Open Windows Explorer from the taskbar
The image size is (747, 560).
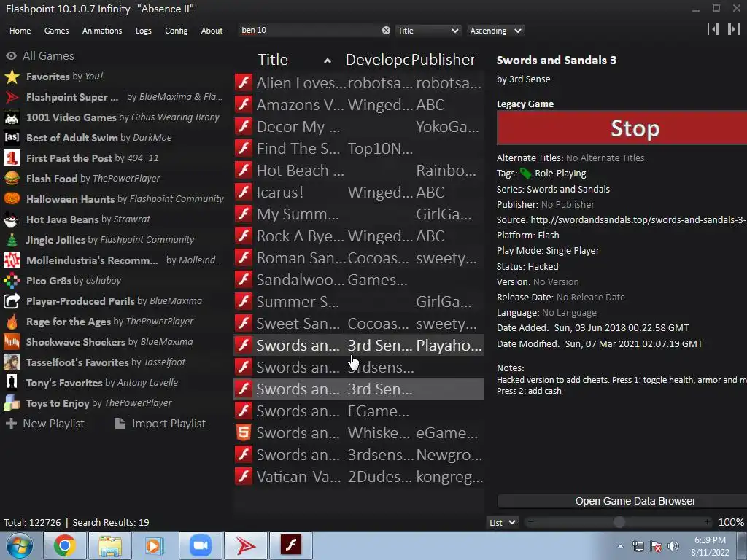tap(110, 545)
